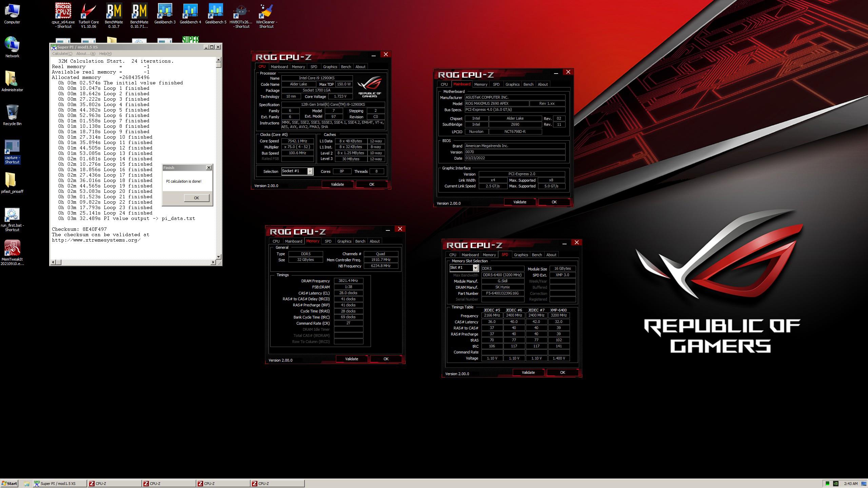Click the DRAM Frequency 3821.4 MHz field
This screenshot has height=488, width=868.
[348, 281]
